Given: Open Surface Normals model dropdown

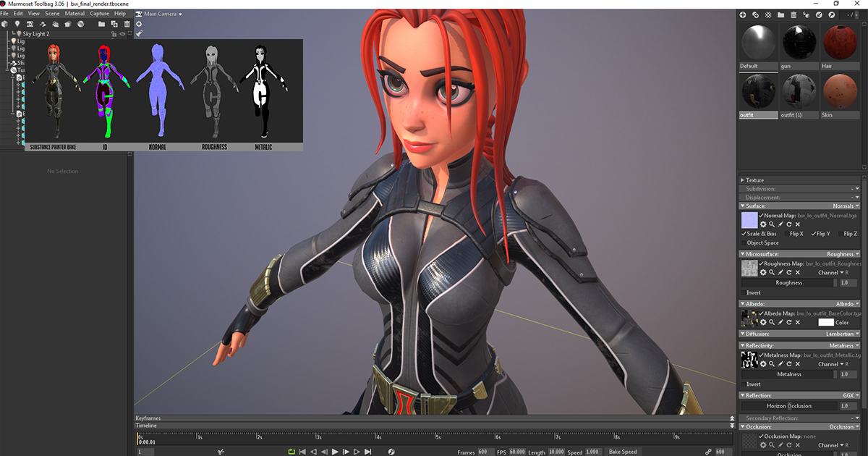Looking at the screenshot, I should pyautogui.click(x=846, y=206).
